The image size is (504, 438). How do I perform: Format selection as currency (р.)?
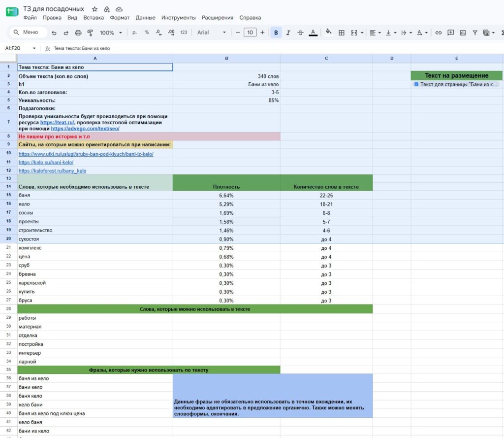135,33
